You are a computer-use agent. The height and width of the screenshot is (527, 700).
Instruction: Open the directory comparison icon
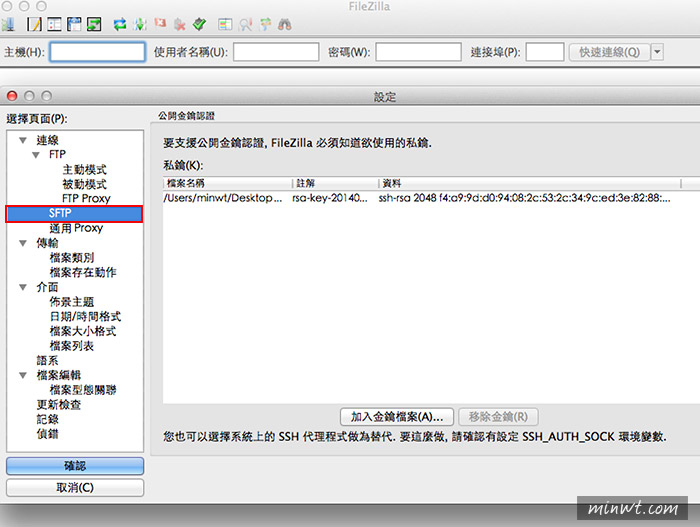[x=225, y=24]
